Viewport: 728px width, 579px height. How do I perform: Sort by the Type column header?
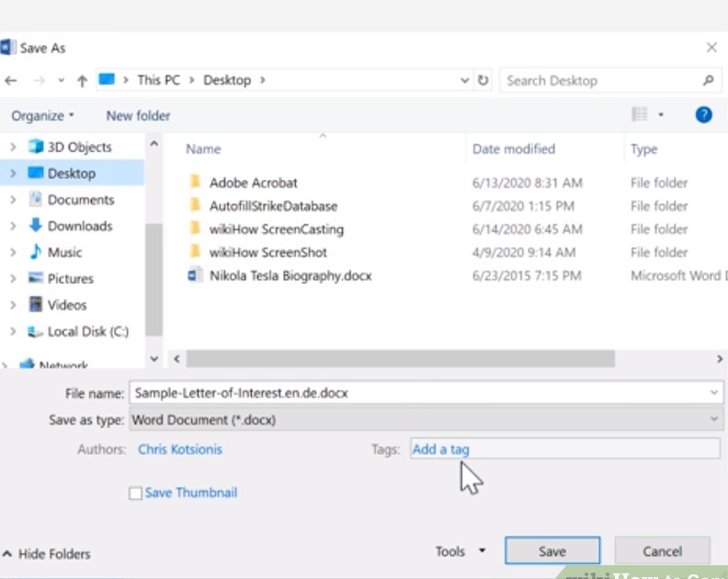pyautogui.click(x=644, y=149)
